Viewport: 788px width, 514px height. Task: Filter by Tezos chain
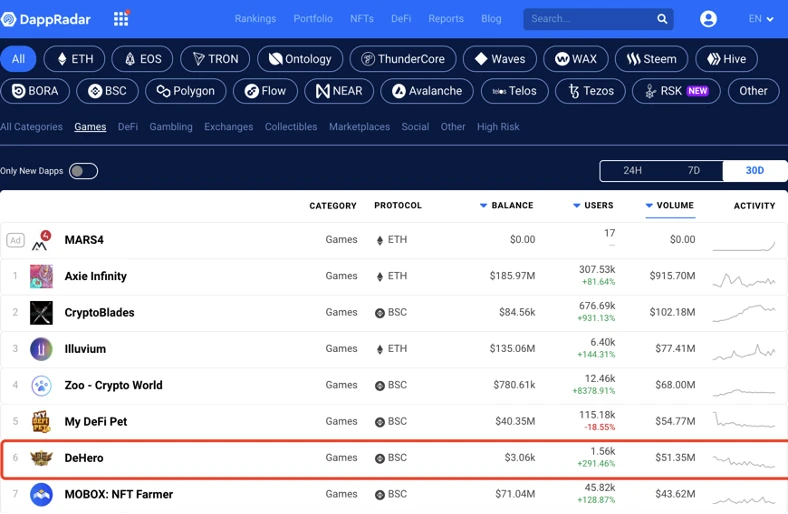pyautogui.click(x=590, y=91)
